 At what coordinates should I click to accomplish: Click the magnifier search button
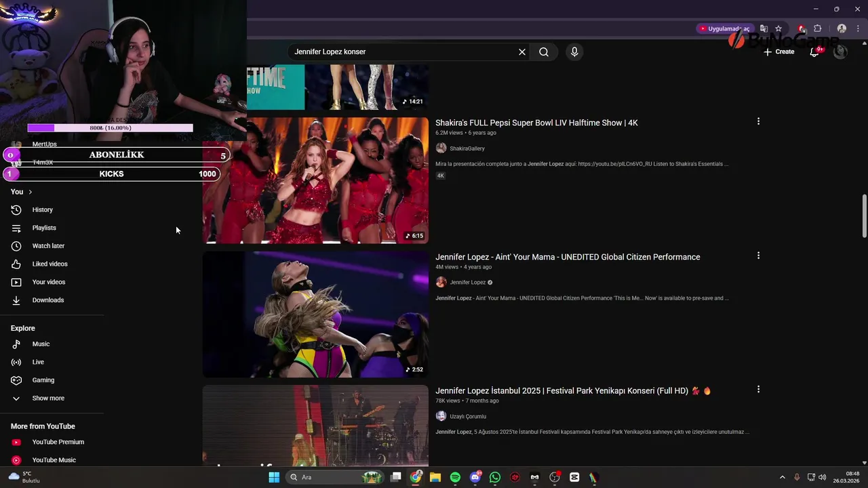point(544,52)
